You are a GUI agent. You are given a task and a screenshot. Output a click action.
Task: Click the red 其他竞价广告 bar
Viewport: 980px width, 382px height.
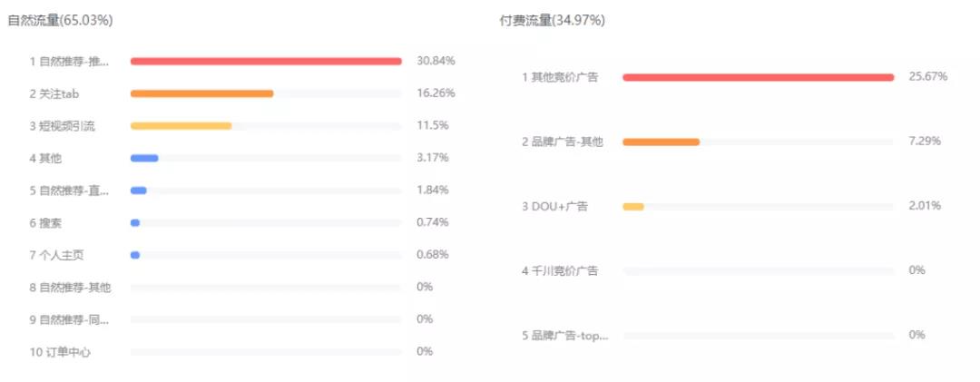click(758, 77)
